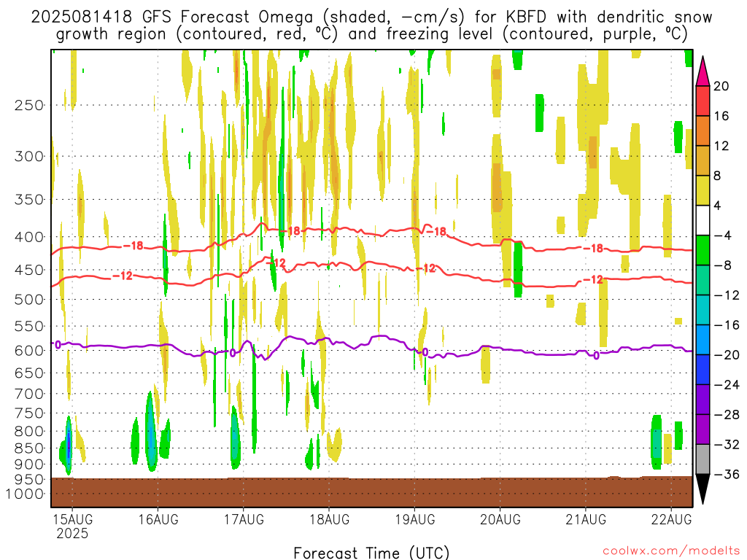The image size is (747, 560).
Task: Select the light blue -20 to -16 colorbar segment
Action: click(703, 340)
